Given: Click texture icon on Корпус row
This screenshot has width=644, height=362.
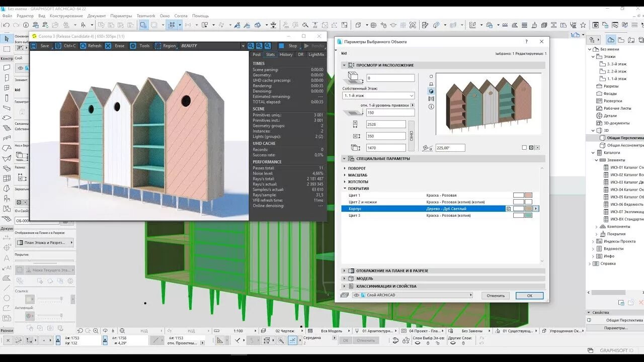Looking at the screenshot, I should (x=509, y=209).
